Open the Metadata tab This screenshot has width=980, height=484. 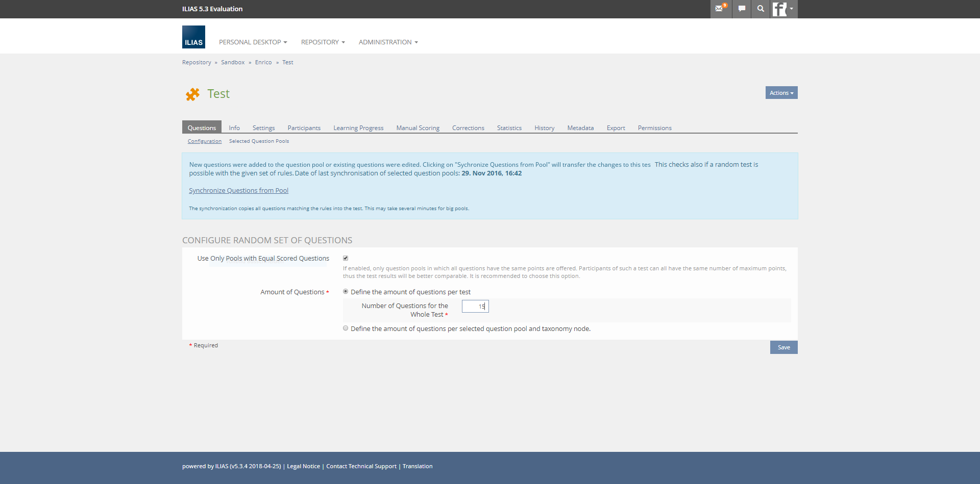tap(580, 128)
